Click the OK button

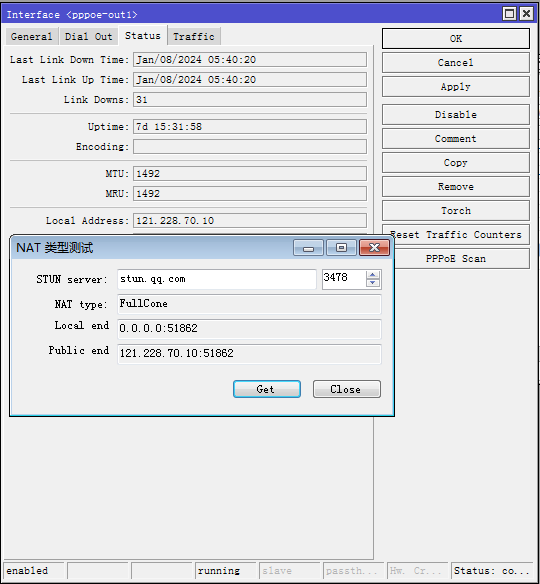(456, 39)
